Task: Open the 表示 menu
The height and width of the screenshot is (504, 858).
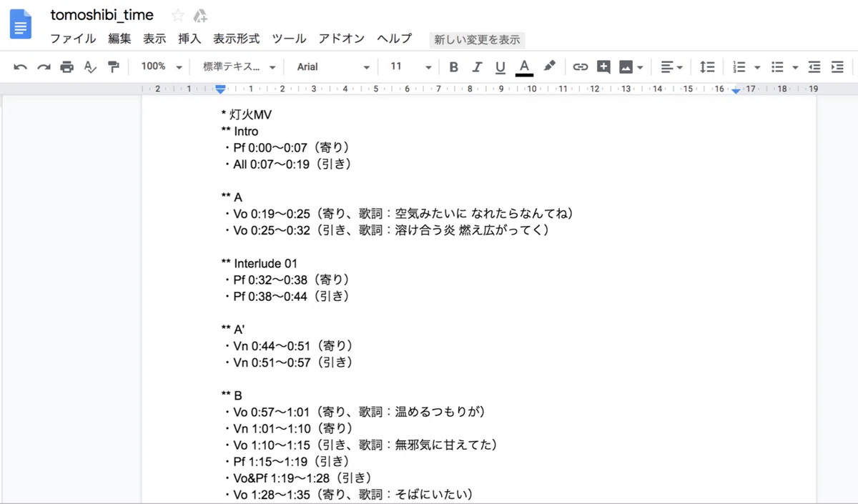Action: point(154,39)
